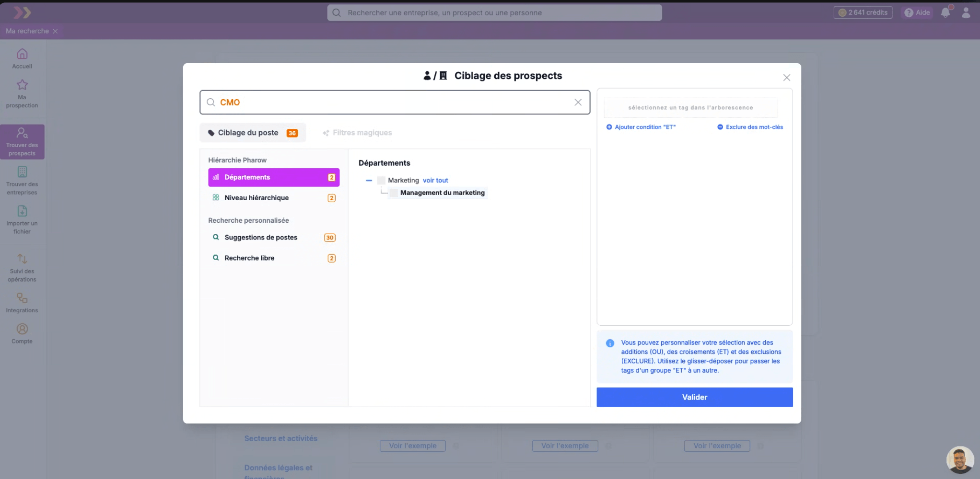Image resolution: width=980 pixels, height=479 pixels.
Task: Open Accueil home icon in sidebar
Action: [x=22, y=54]
